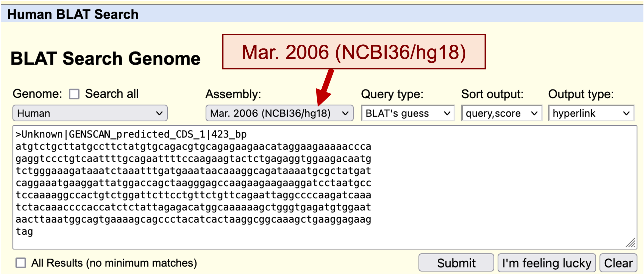Click the sequence line starting aacttaaatggcagtg
Image resolution: width=644 pixels, height=275 pixels.
193,219
